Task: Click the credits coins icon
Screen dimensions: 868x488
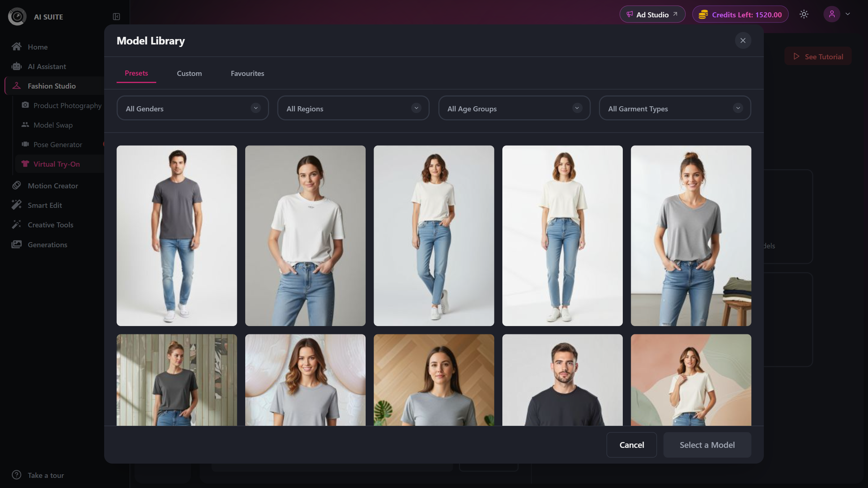Action: coord(703,14)
